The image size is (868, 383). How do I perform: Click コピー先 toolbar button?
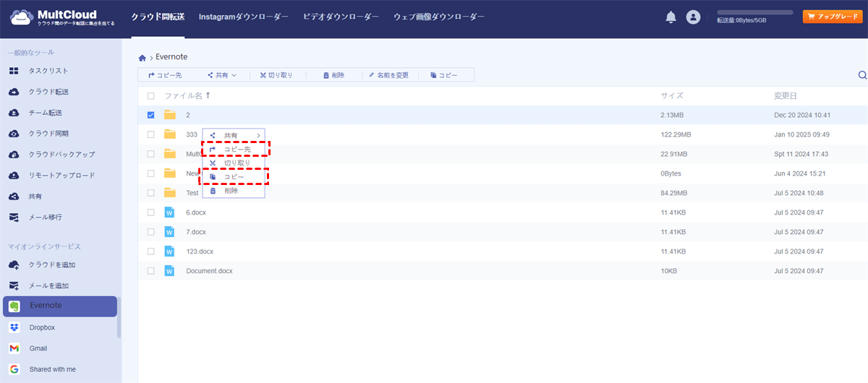click(164, 75)
